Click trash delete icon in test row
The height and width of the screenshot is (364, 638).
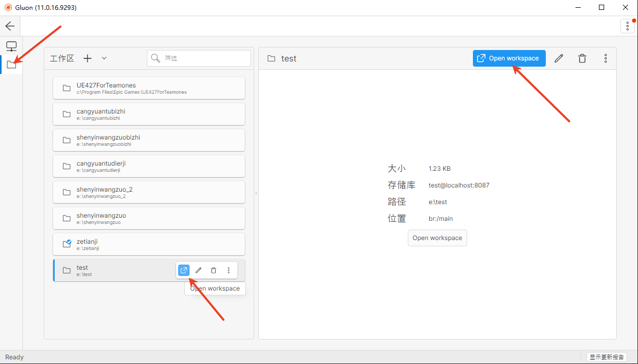(214, 270)
